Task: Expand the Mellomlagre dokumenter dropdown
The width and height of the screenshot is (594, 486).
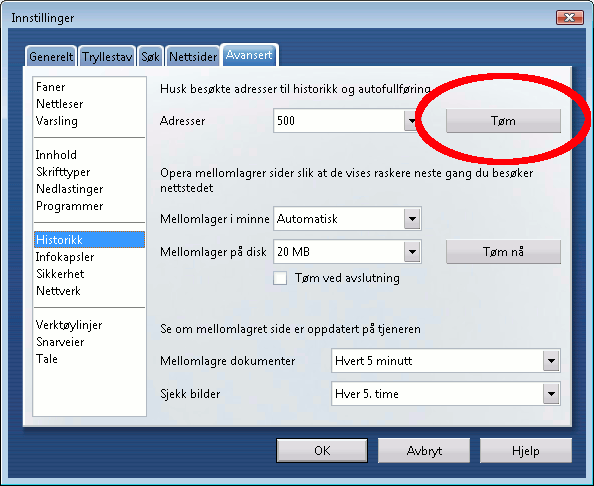Action: [446, 361]
